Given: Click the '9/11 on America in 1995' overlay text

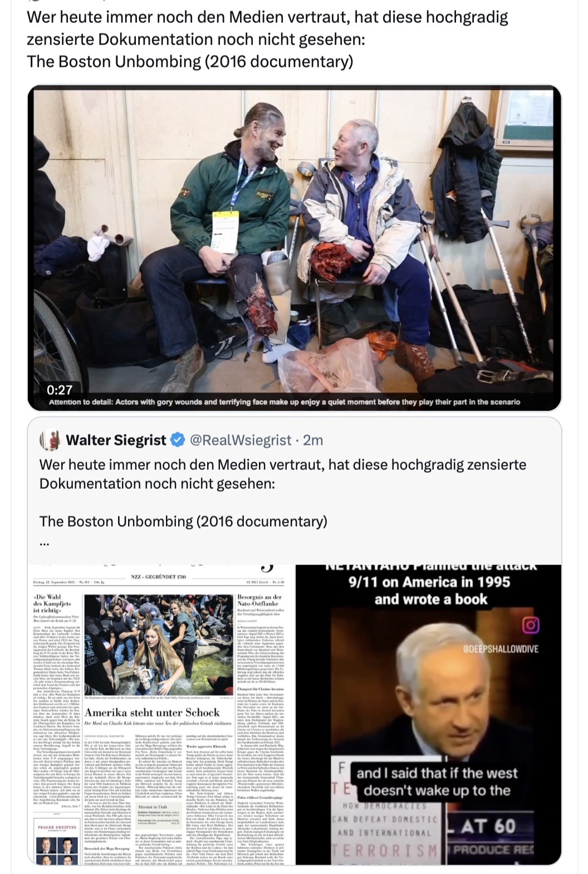Looking at the screenshot, I should click(429, 582).
